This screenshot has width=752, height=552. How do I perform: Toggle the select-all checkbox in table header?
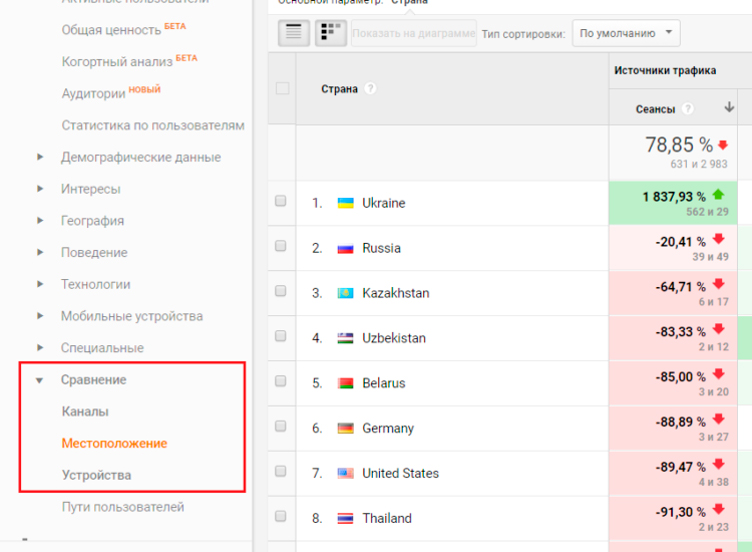[x=282, y=88]
